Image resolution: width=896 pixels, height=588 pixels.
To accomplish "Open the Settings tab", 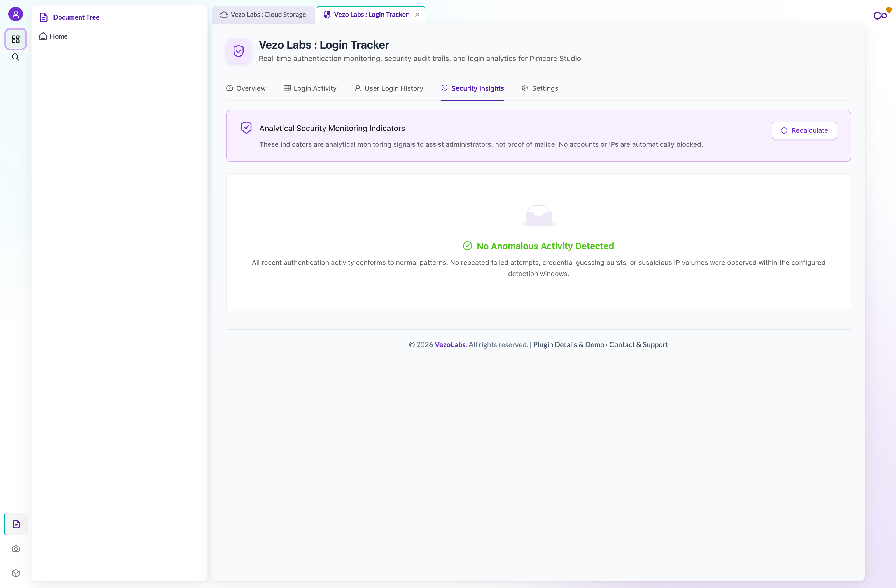I will [x=540, y=88].
